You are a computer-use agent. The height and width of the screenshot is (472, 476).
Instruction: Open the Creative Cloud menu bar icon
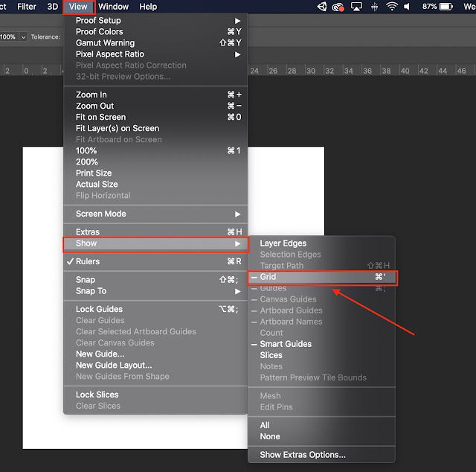(x=338, y=7)
